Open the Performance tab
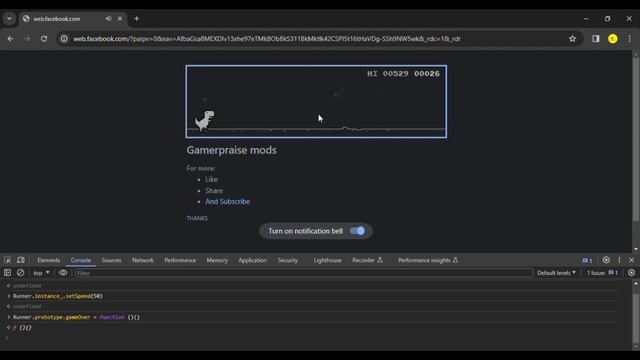This screenshot has height=360, width=640. point(180,260)
